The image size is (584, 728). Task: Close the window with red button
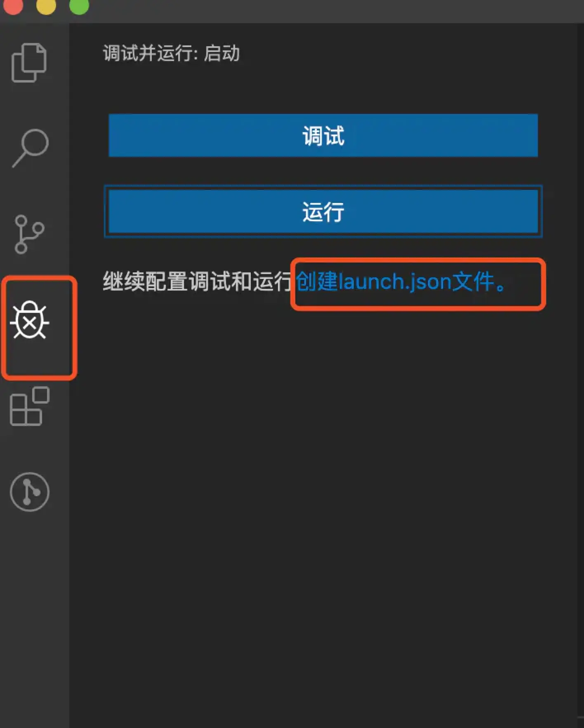click(x=12, y=6)
